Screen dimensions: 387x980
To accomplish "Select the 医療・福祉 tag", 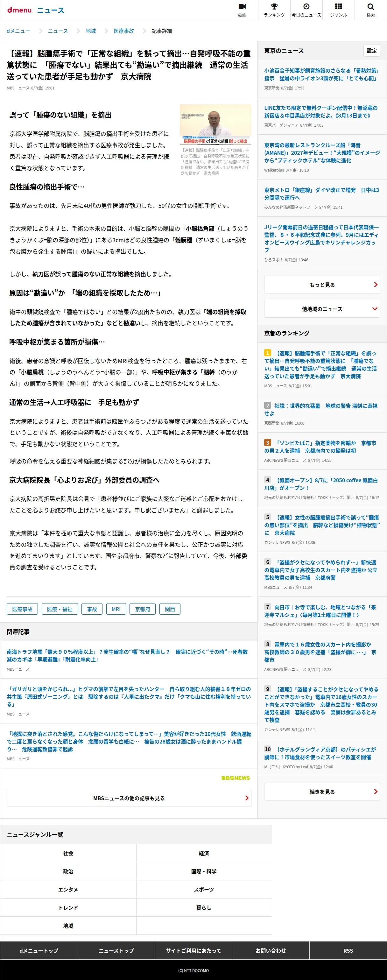I will point(60,609).
